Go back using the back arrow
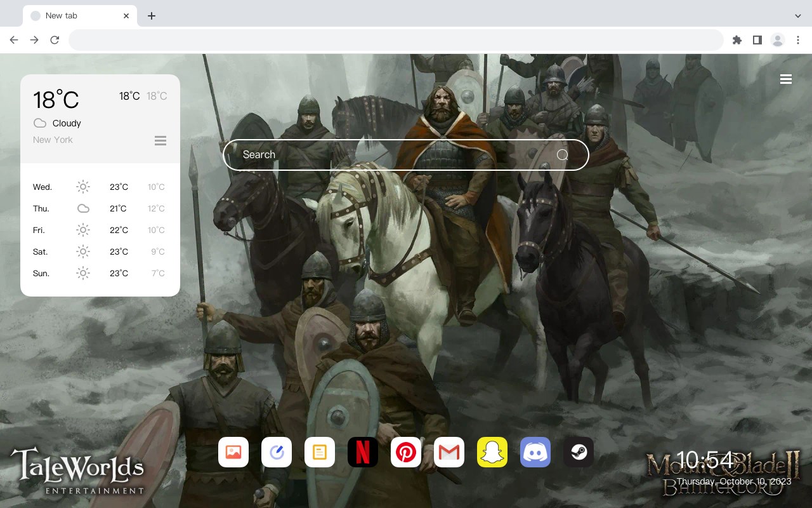 [x=14, y=40]
